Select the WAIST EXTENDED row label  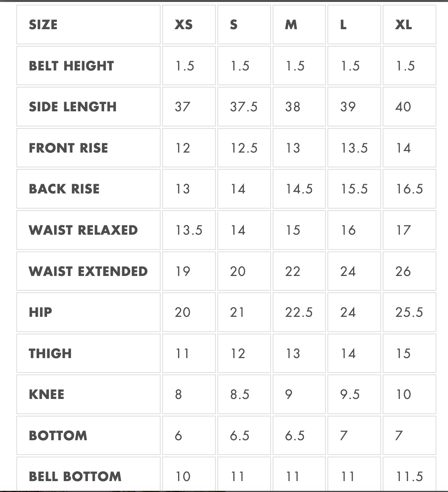88,271
